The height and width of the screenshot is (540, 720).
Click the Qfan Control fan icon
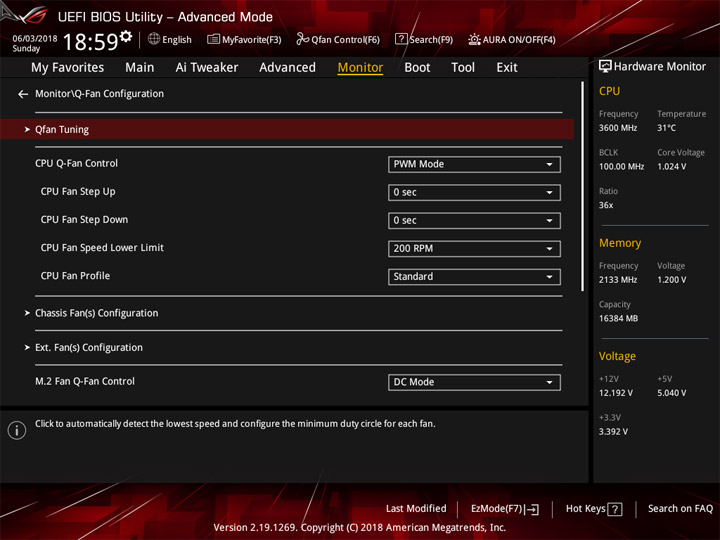(302, 39)
